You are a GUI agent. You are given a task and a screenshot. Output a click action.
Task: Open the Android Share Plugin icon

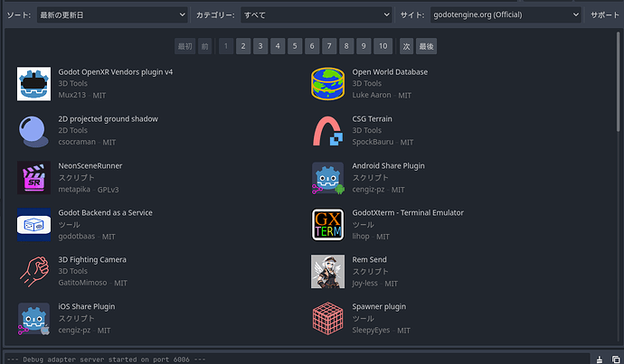coord(328,178)
